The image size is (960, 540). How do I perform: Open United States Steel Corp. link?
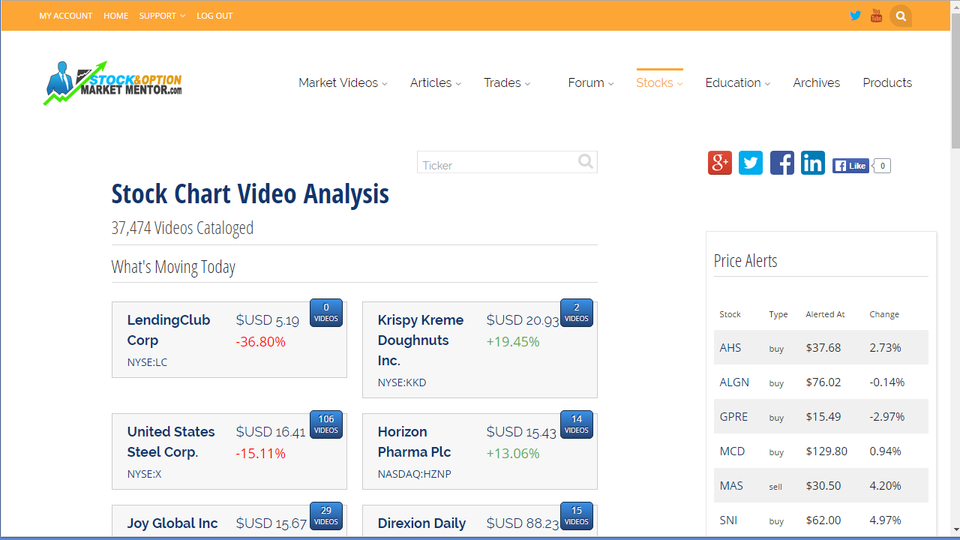[171, 441]
